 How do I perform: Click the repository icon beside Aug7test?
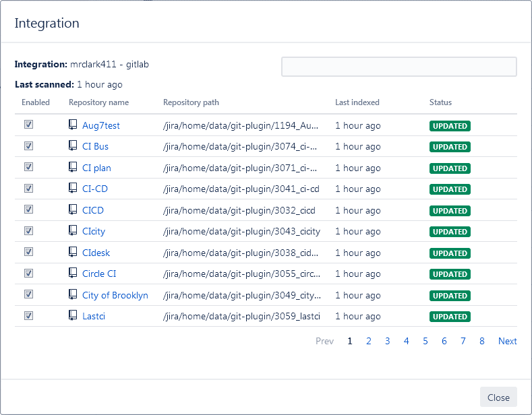[73, 125]
